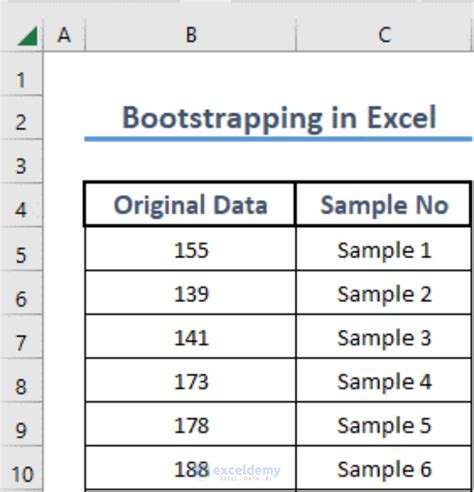The height and width of the screenshot is (492, 474).
Task: Select row 4 header
Action: tap(21, 205)
